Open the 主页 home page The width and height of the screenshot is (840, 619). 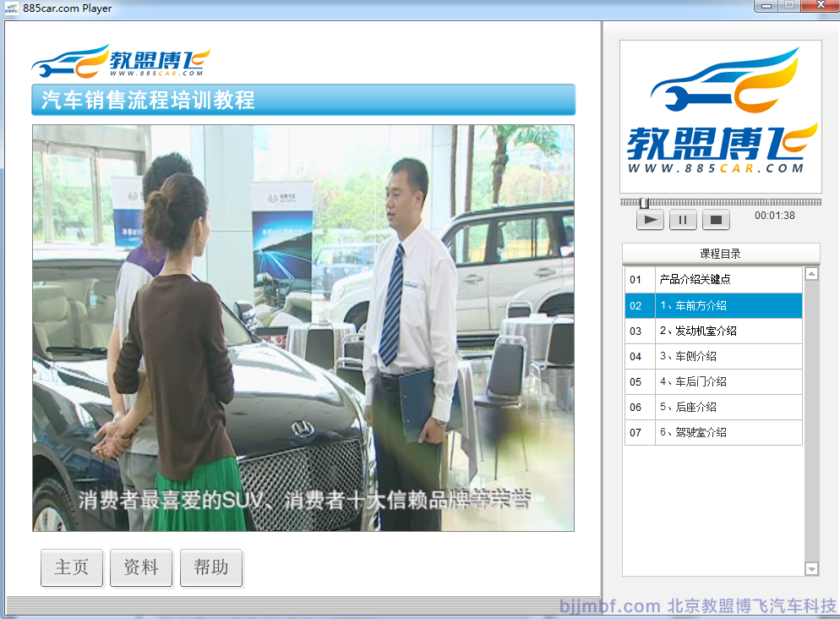click(x=72, y=567)
